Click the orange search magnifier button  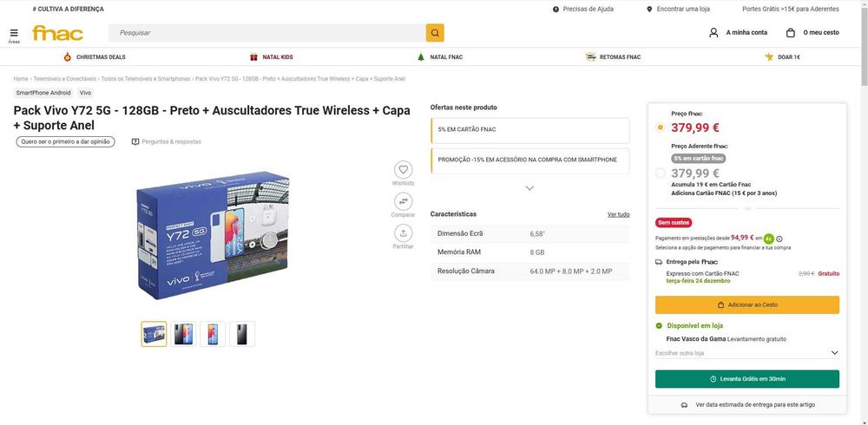(x=435, y=33)
